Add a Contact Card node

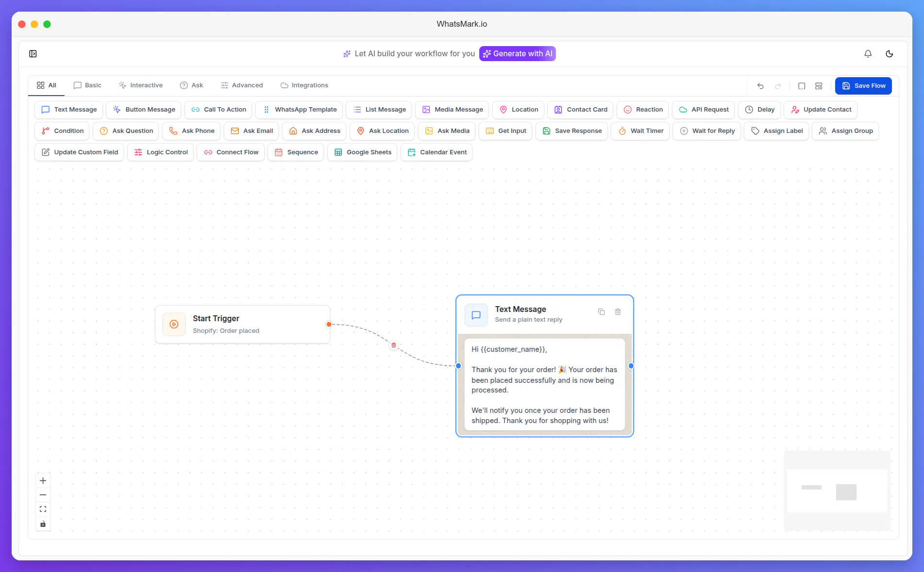581,110
